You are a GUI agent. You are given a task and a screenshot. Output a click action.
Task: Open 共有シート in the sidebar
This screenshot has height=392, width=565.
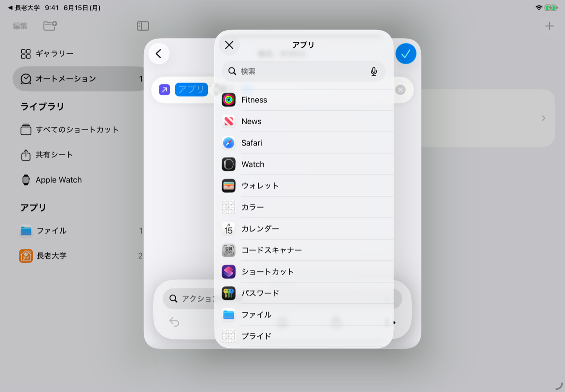[x=79, y=155]
